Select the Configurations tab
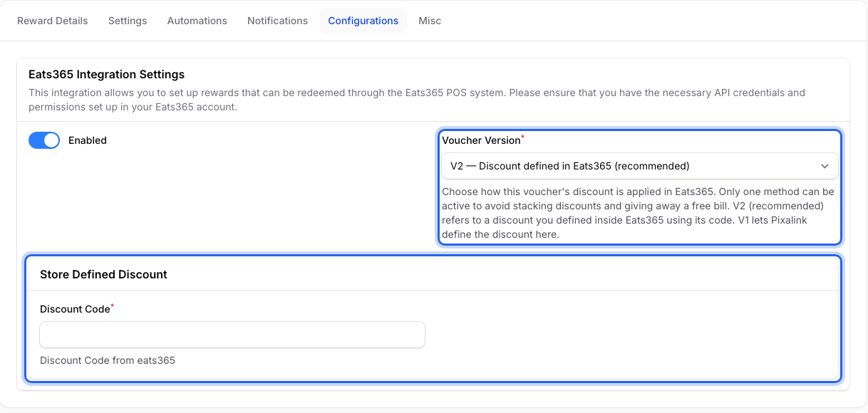868x413 pixels. click(x=363, y=21)
